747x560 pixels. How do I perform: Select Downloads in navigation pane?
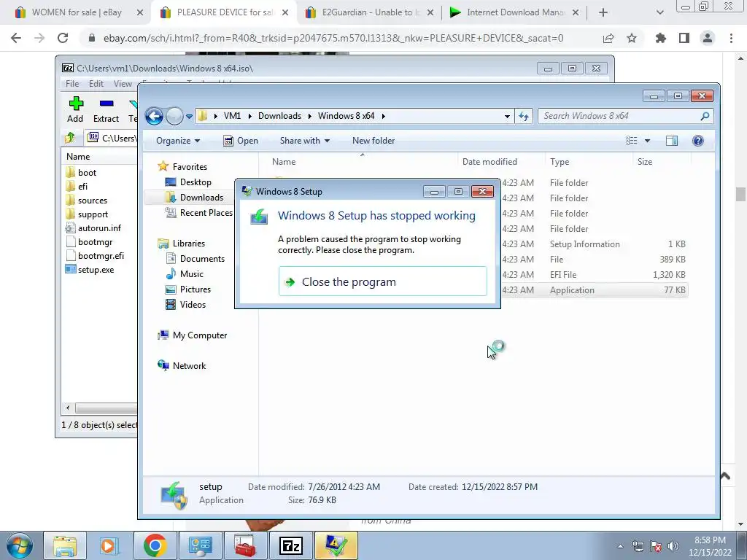[x=194, y=197]
